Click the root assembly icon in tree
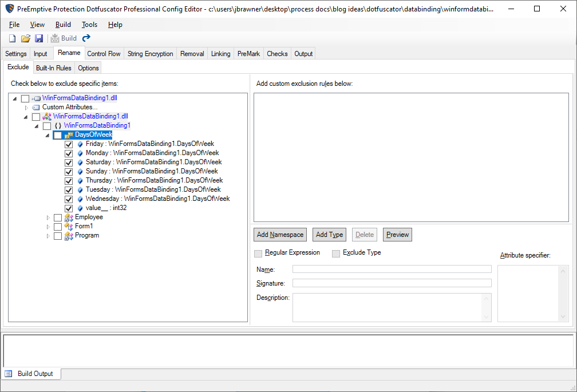 click(x=36, y=98)
